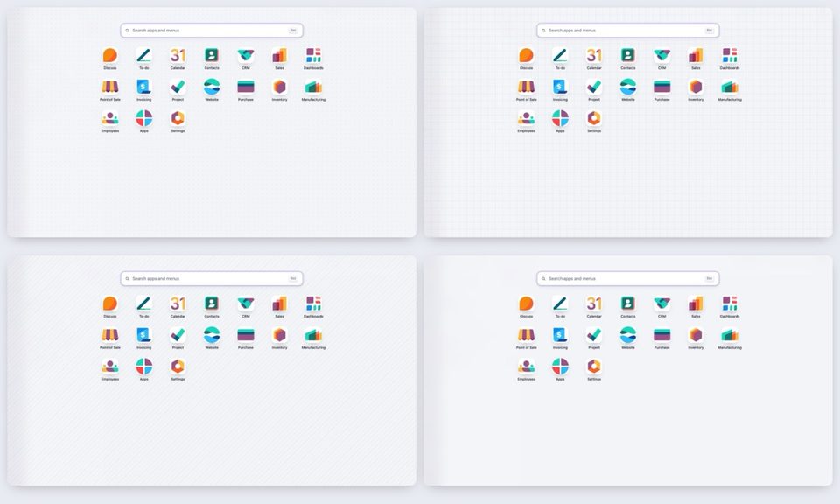Click search apps field in bottom-left panel

[x=212, y=278]
